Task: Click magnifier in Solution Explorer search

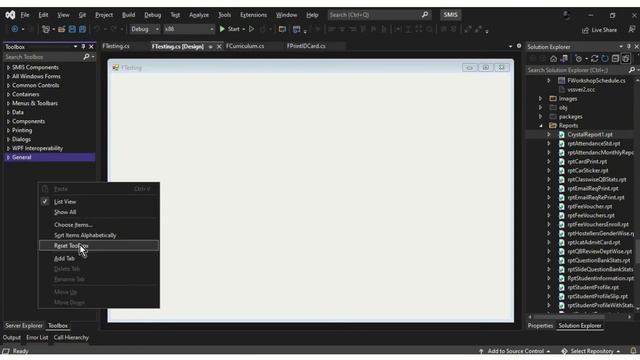Action: point(632,70)
